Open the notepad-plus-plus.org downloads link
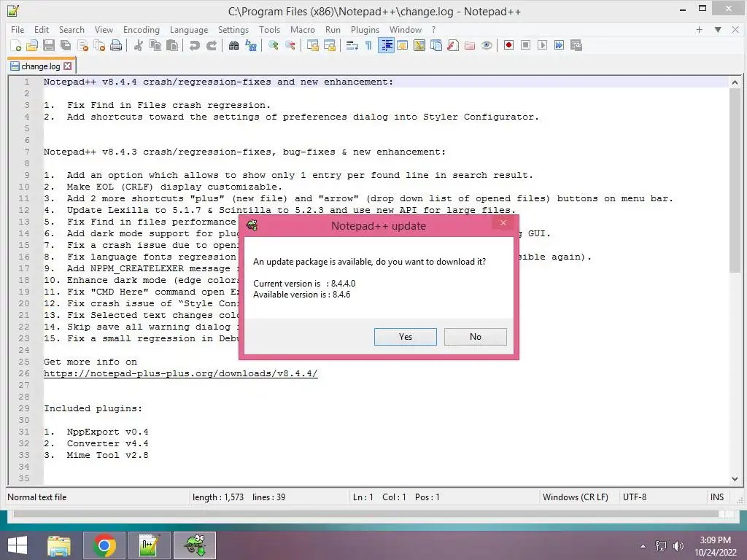This screenshot has height=560, width=747. point(181,373)
